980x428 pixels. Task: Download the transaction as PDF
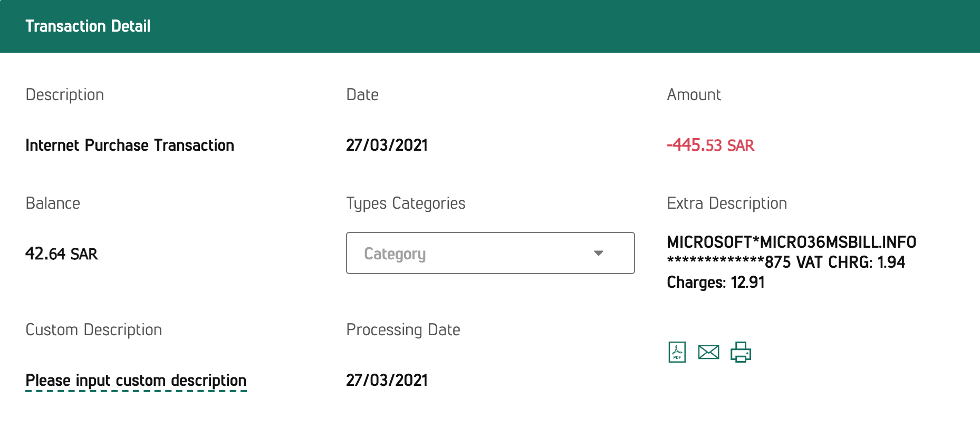pyautogui.click(x=677, y=352)
